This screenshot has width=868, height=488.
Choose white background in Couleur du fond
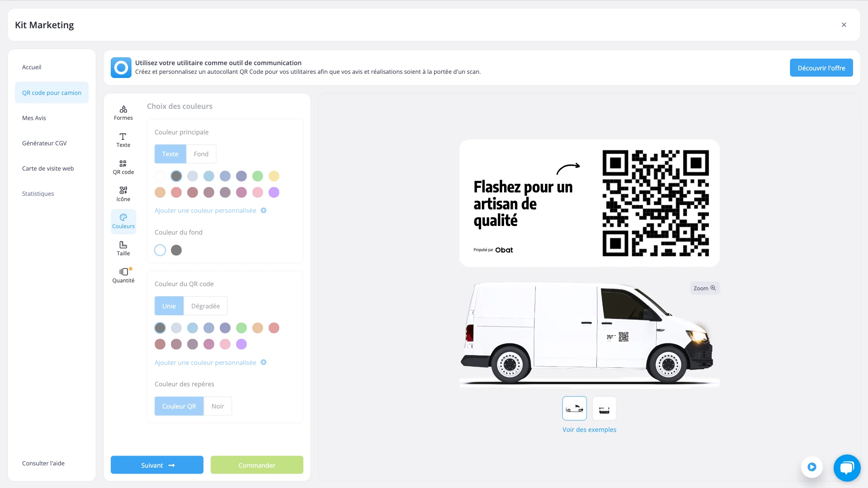160,250
